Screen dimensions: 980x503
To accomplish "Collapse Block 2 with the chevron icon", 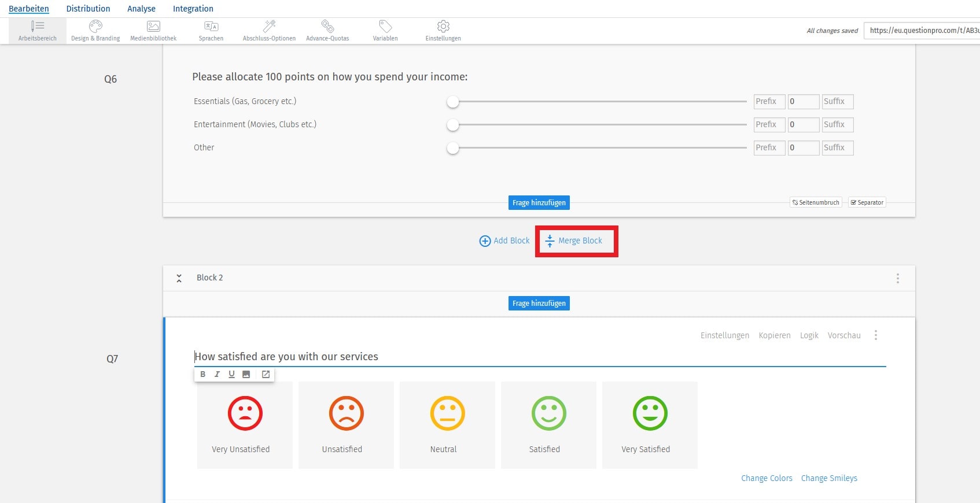I will (x=179, y=278).
